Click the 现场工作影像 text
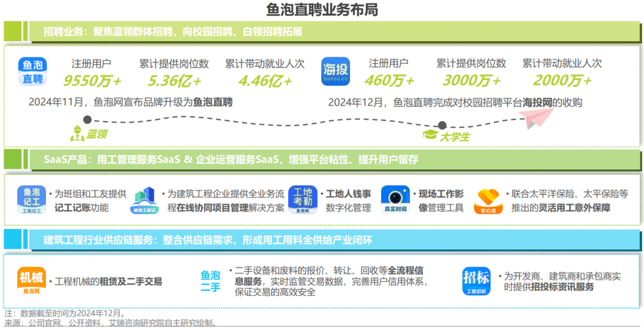Screen dimensions: 644x330 tap(441, 201)
